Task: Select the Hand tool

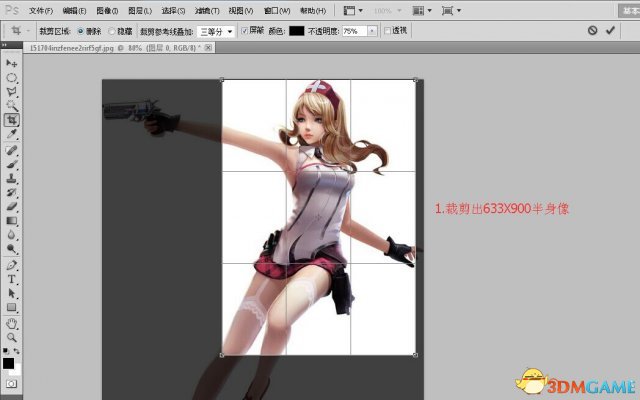Action: (11, 324)
